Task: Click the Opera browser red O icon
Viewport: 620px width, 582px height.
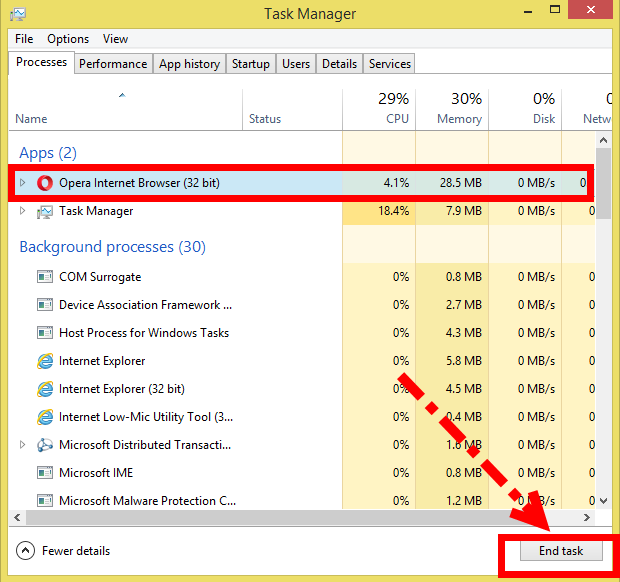Action: click(45, 183)
